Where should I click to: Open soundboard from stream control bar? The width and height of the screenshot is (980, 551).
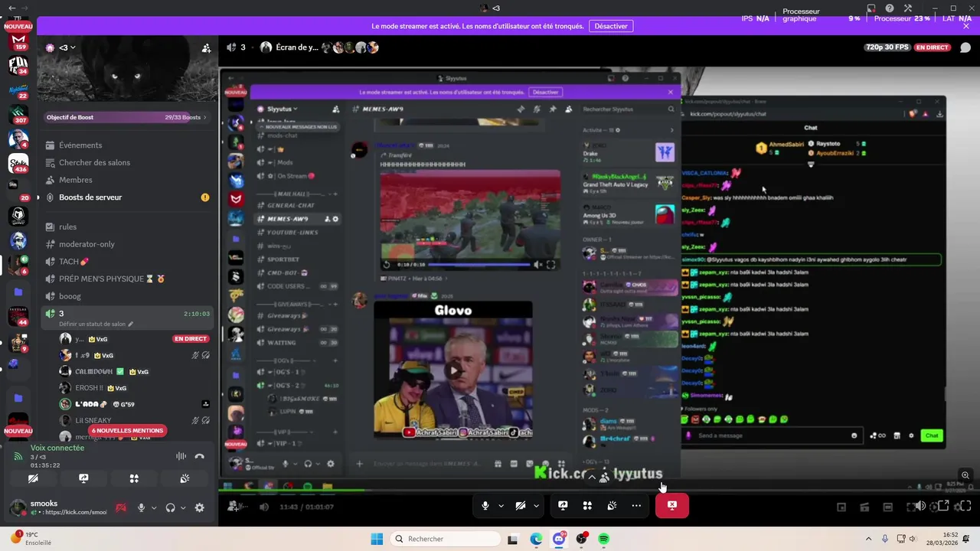point(612,505)
